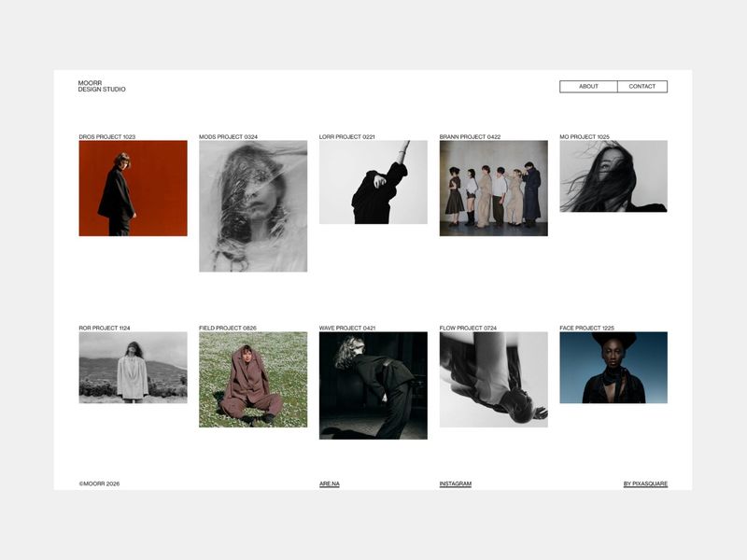This screenshot has height=560, width=747.
Task: Click the FLOW PROJECT 0724 title
Action: tap(468, 329)
